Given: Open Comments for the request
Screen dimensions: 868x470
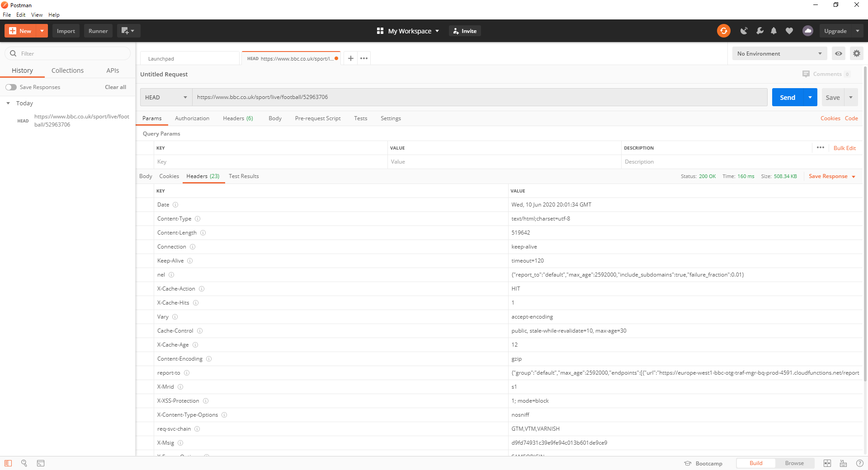Looking at the screenshot, I should [x=826, y=74].
